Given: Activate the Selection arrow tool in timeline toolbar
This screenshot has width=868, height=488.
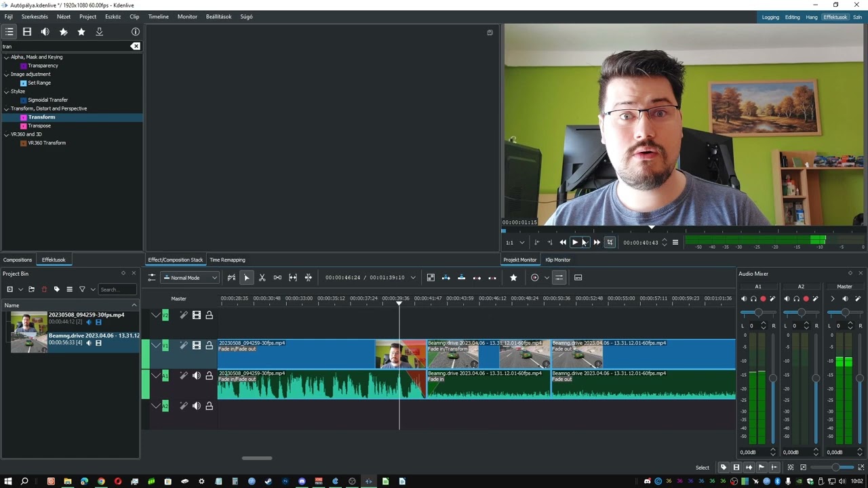Looking at the screenshot, I should pos(247,277).
